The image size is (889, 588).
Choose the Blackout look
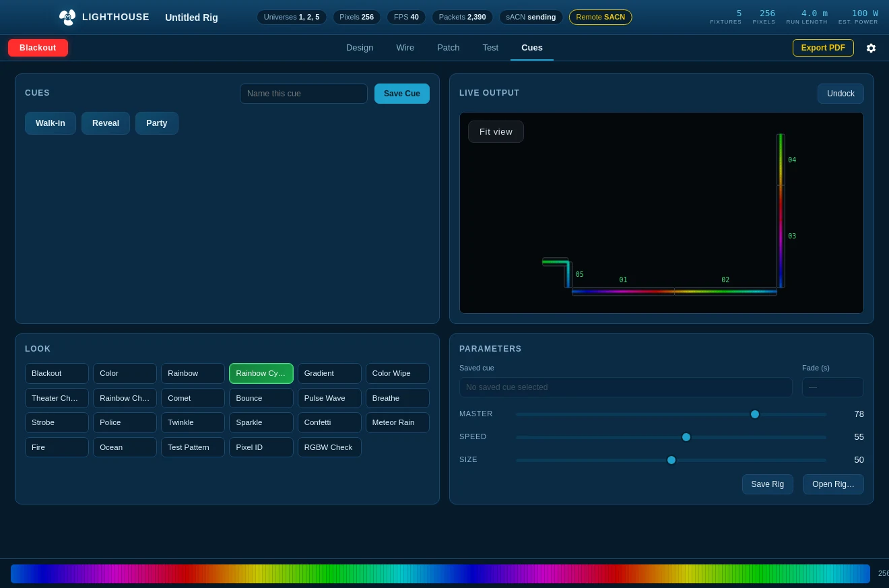pyautogui.click(x=57, y=373)
